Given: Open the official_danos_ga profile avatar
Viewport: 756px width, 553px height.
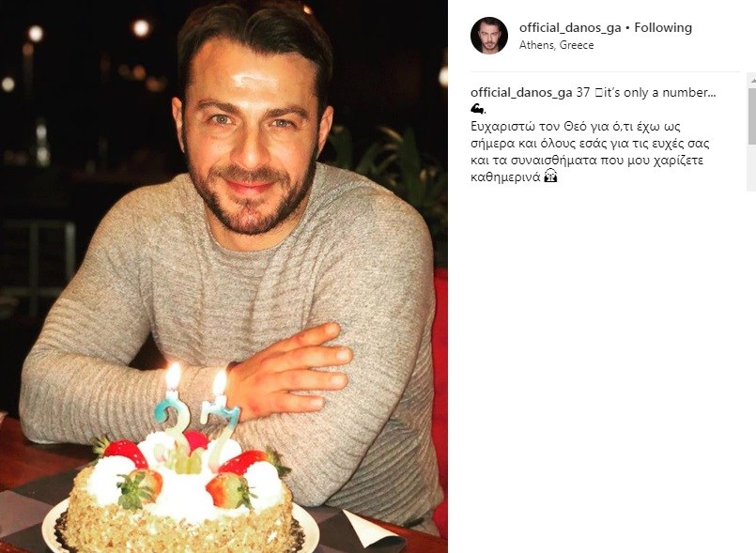Looking at the screenshot, I should 489,35.
